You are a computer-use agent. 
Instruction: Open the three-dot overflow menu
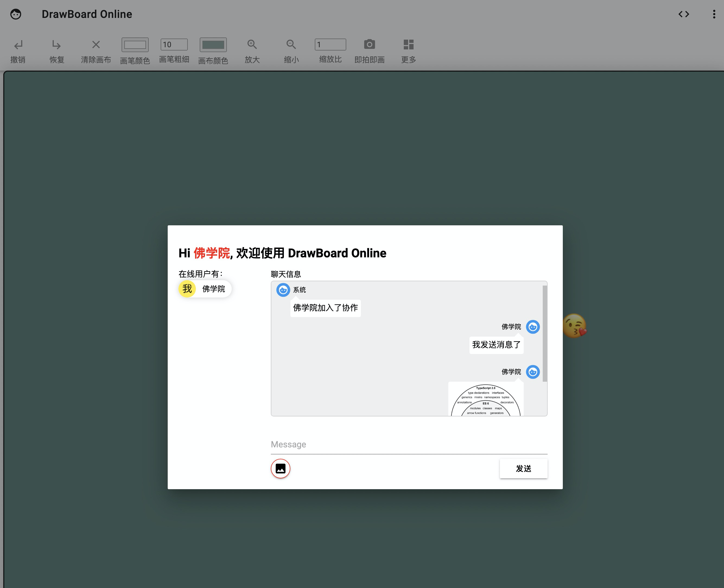click(714, 14)
